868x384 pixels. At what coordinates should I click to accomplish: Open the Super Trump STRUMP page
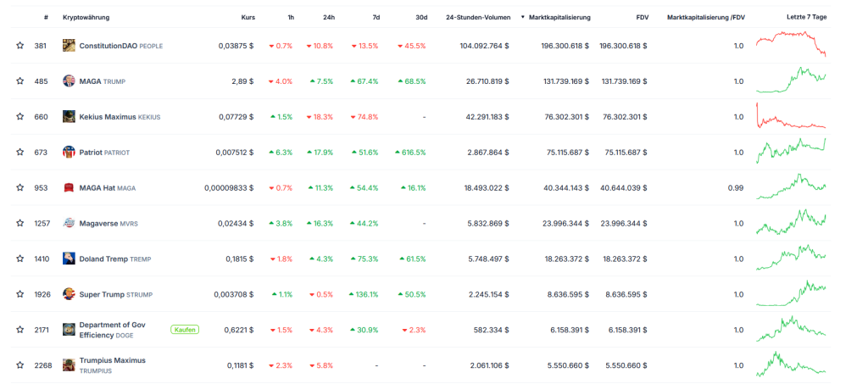[x=115, y=294]
